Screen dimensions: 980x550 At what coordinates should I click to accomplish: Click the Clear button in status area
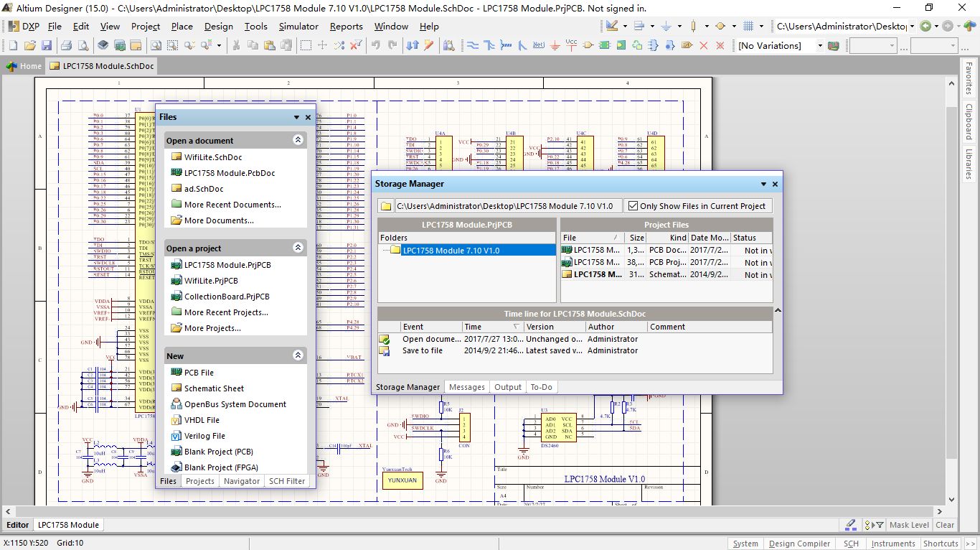coord(945,525)
